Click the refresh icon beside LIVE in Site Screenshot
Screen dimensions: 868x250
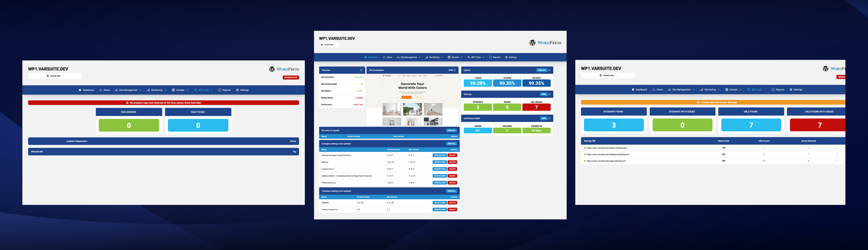pos(455,70)
